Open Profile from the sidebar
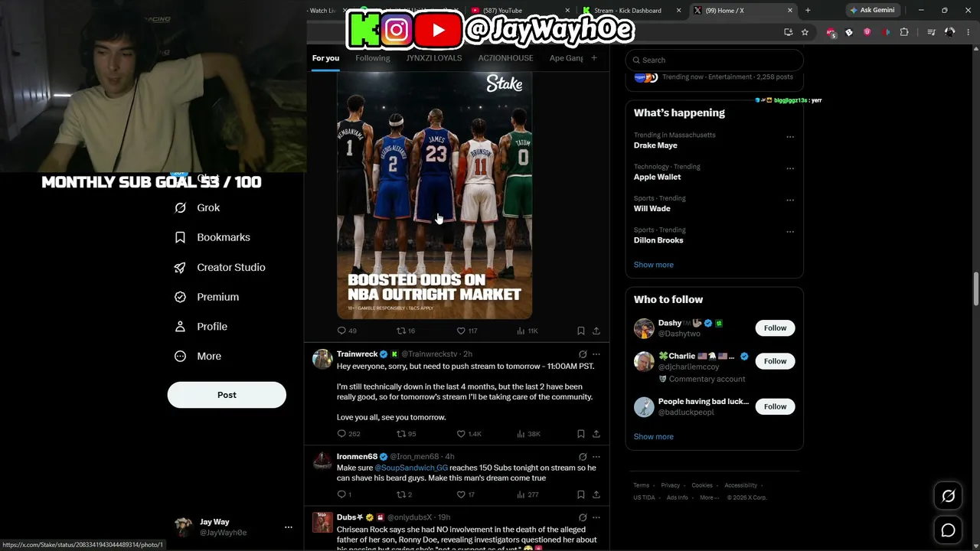 201,327
